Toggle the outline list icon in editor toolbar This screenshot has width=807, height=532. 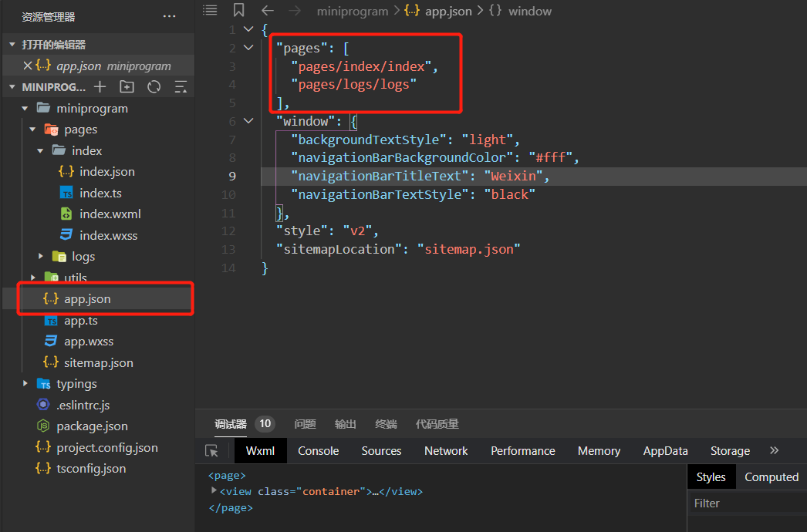(210, 10)
